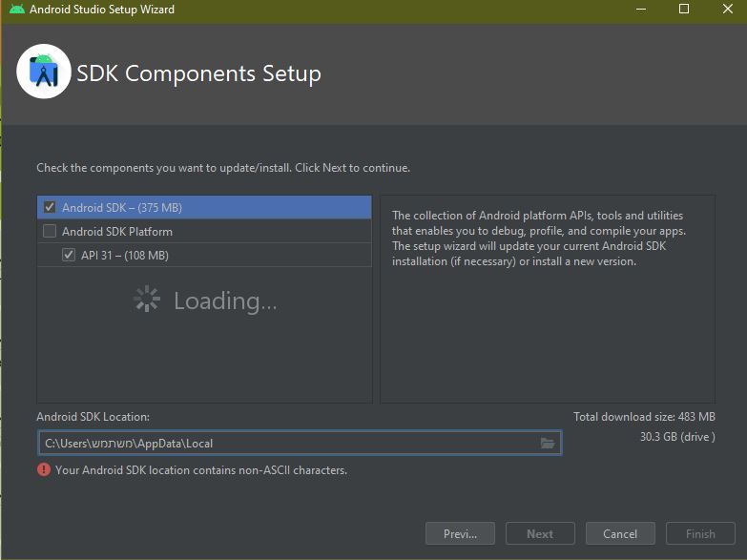747x560 pixels.
Task: Enable the Android SDK Platform checkbox
Action: point(50,231)
